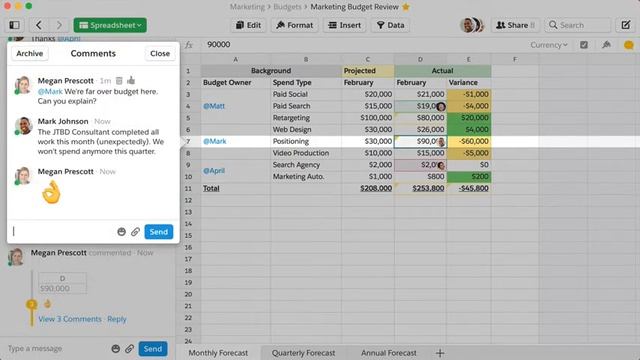Open emoji picker beside Type a message
Image resolution: width=640 pixels, height=360 pixels.
pos(116,349)
